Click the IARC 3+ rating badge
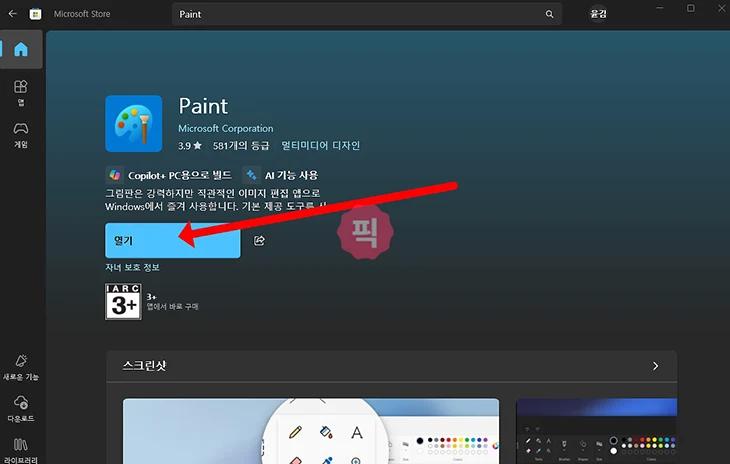Viewport: 730px width, 464px height. click(123, 302)
